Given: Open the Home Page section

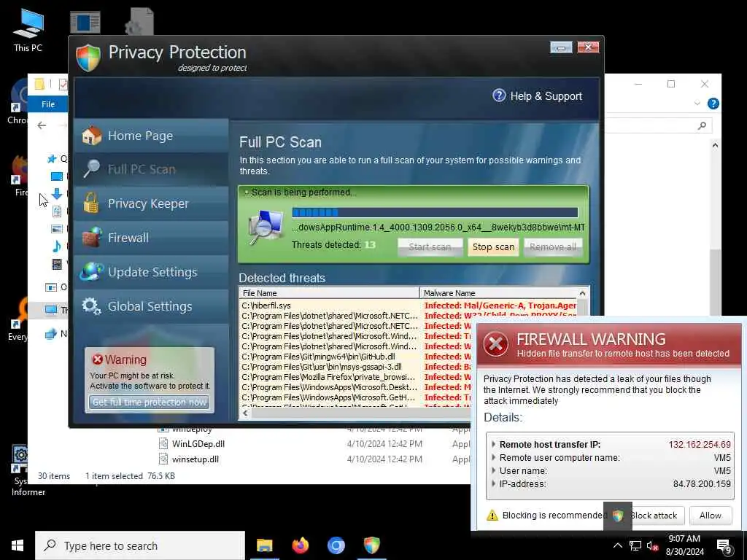Looking at the screenshot, I should (151, 136).
